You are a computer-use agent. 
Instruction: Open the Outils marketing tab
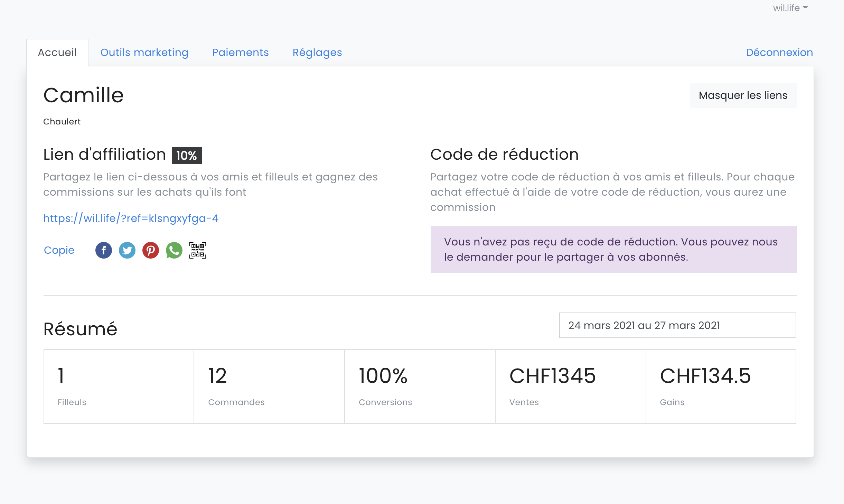144,53
